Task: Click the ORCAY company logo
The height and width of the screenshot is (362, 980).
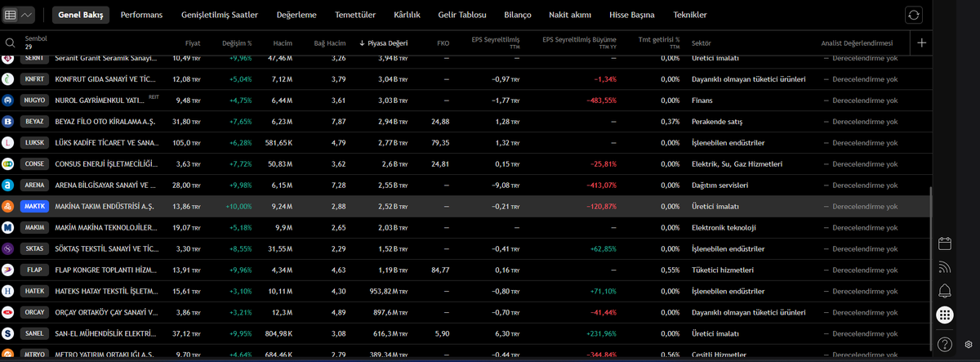Action: point(8,312)
